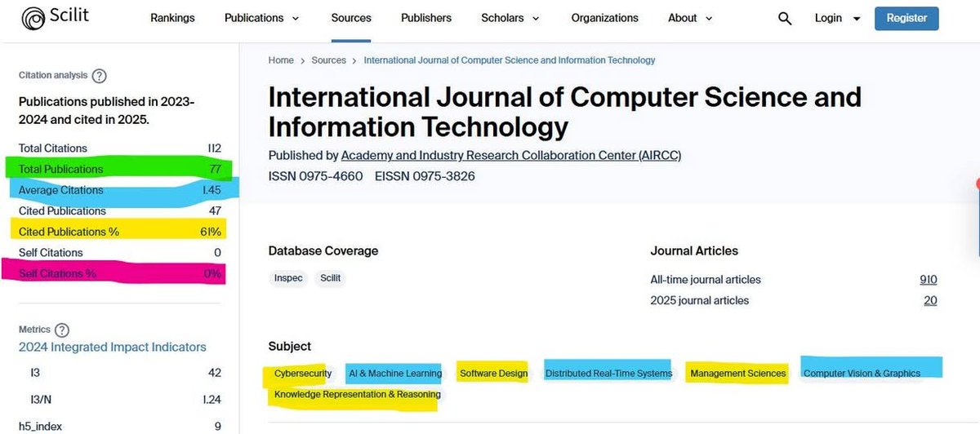Click the Database Coverage heading
This screenshot has width=980, height=434.
click(x=323, y=250)
